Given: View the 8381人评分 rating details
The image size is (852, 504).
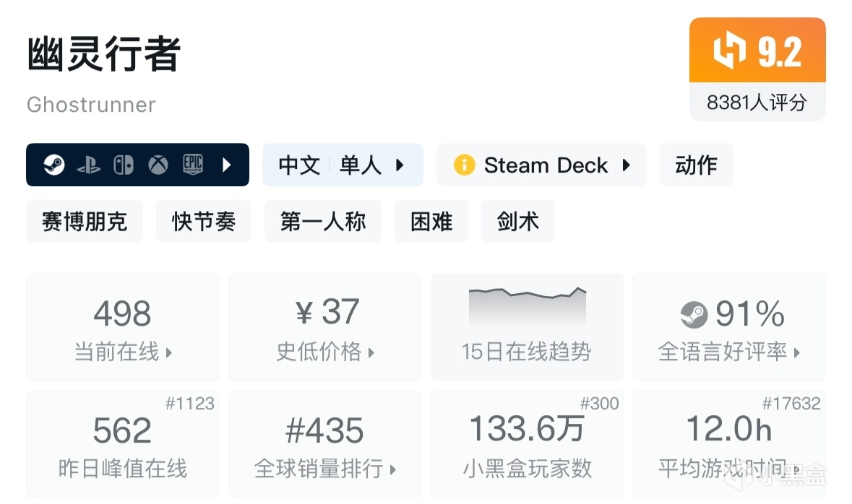Looking at the screenshot, I should coord(757,103).
